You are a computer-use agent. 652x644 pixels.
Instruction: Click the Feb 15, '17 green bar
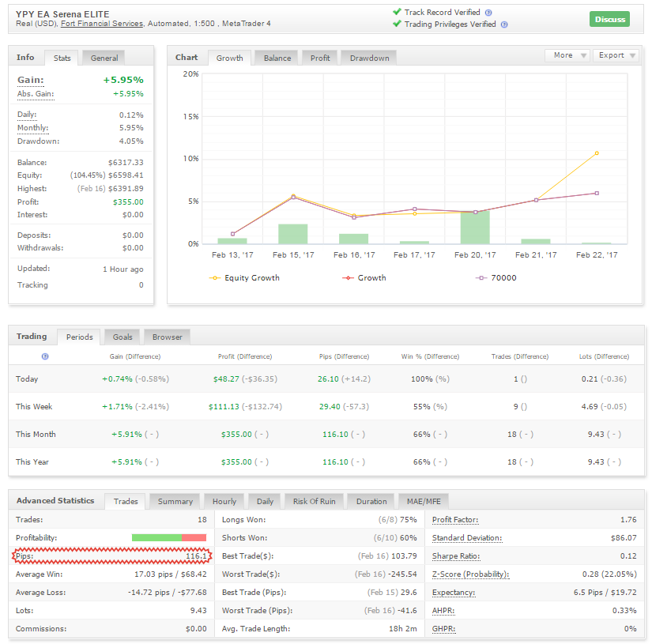[x=292, y=234]
